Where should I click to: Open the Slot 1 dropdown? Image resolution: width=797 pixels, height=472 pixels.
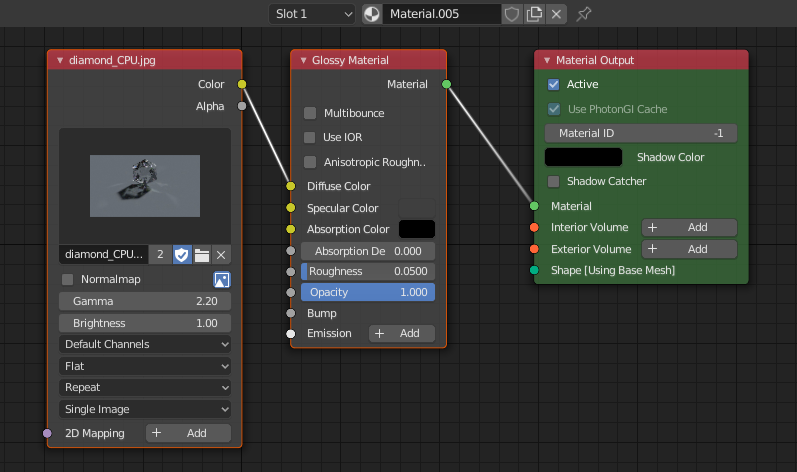[x=311, y=14]
